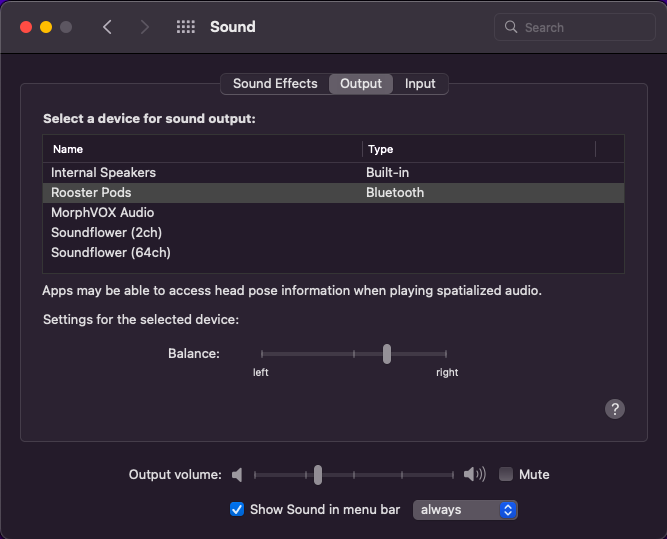Click the forward navigation arrow
This screenshot has width=667, height=539.
point(145,27)
